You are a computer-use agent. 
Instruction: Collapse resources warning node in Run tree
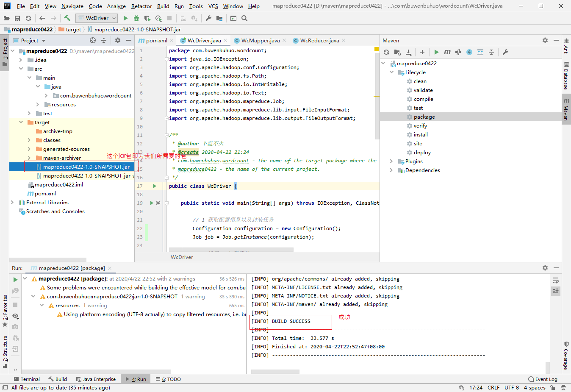42,305
